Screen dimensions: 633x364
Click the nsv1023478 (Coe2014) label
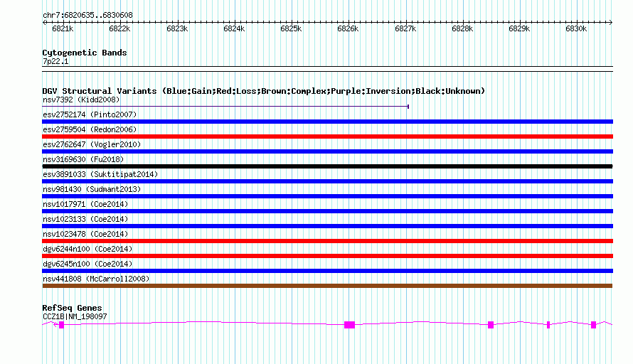pyautogui.click(x=85, y=234)
